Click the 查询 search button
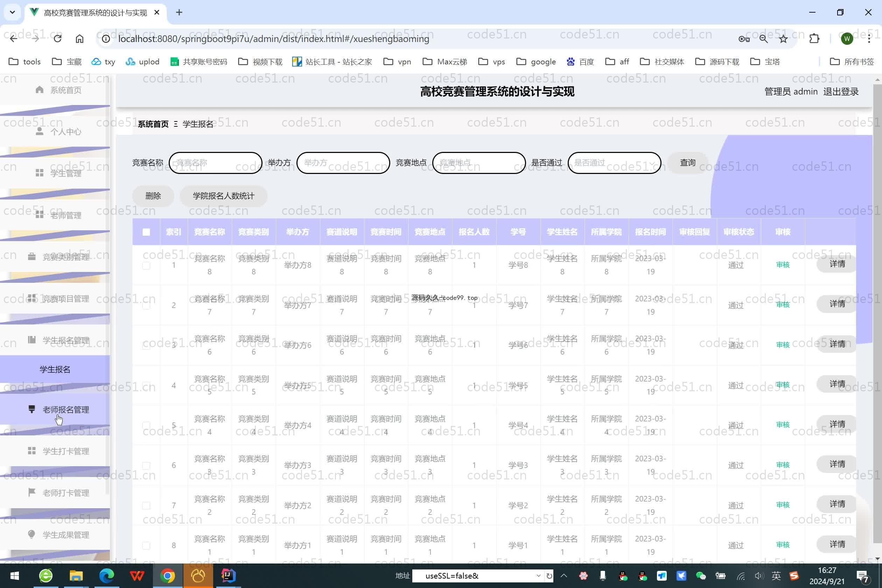The width and height of the screenshot is (882, 588). click(x=687, y=163)
